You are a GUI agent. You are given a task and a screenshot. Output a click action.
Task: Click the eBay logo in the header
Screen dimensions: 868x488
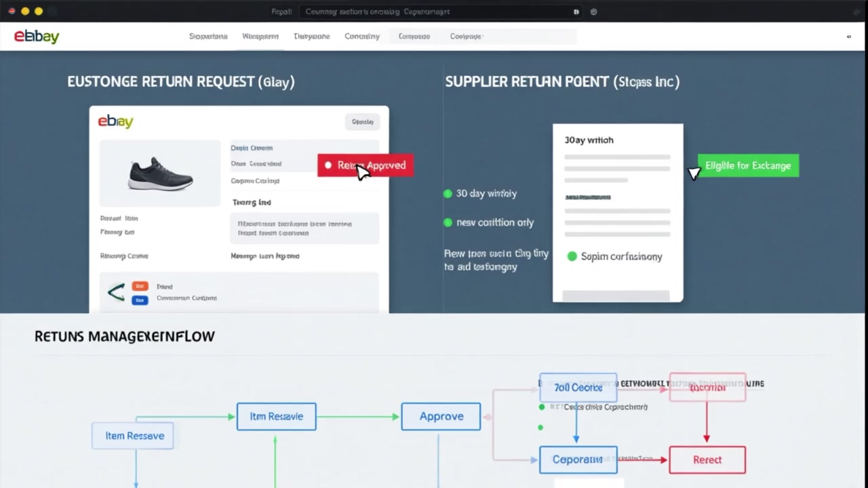[x=37, y=37]
